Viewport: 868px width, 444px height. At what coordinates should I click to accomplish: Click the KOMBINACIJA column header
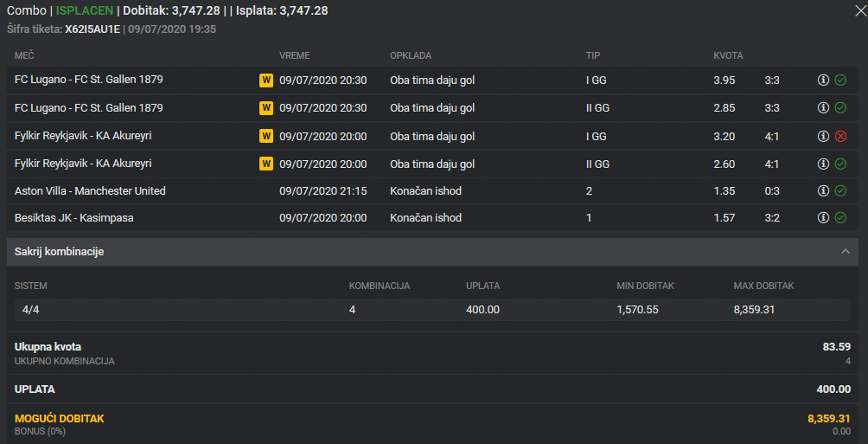(380, 286)
